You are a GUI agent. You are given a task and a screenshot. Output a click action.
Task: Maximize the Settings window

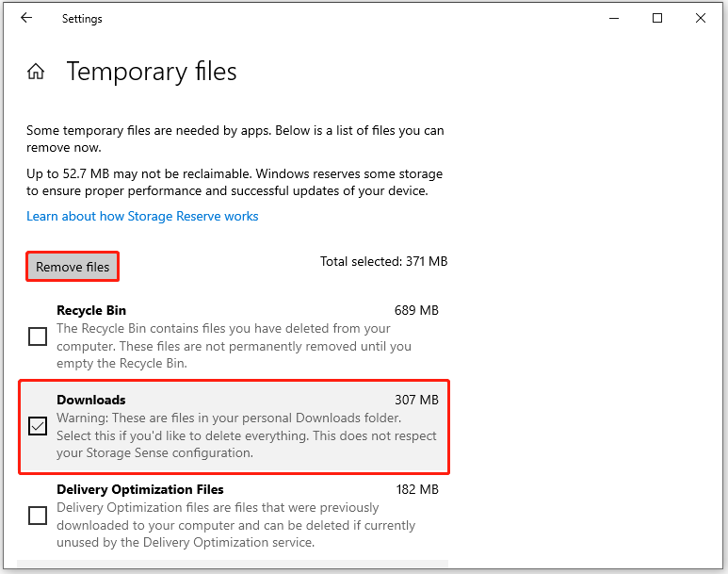coord(657,18)
